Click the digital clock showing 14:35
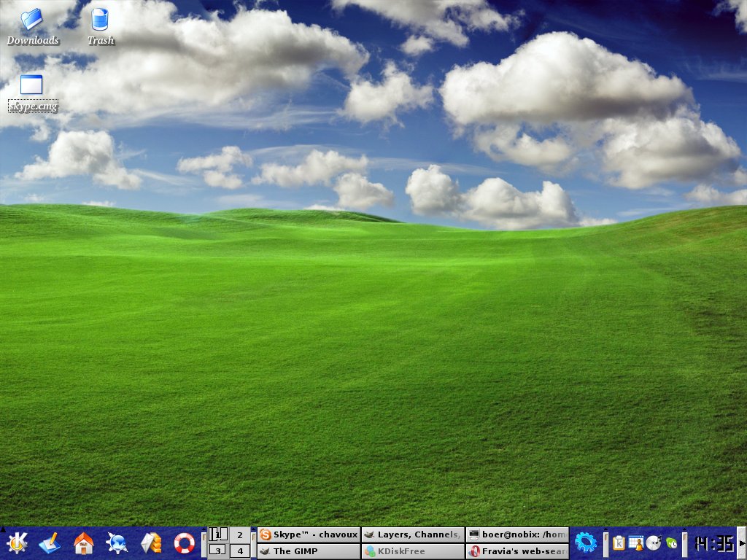Viewport: 747px width, 560px height. coord(713,543)
